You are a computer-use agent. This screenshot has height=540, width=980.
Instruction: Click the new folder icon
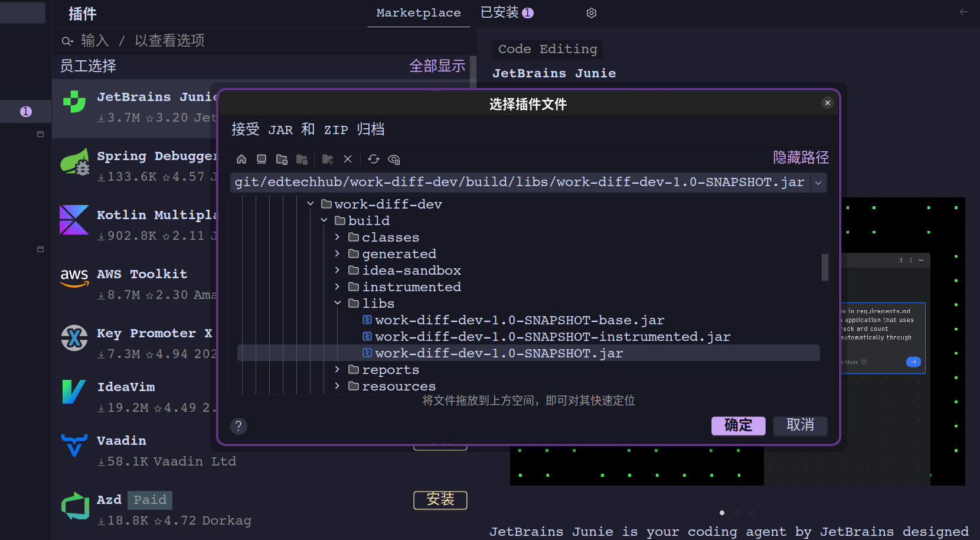328,159
